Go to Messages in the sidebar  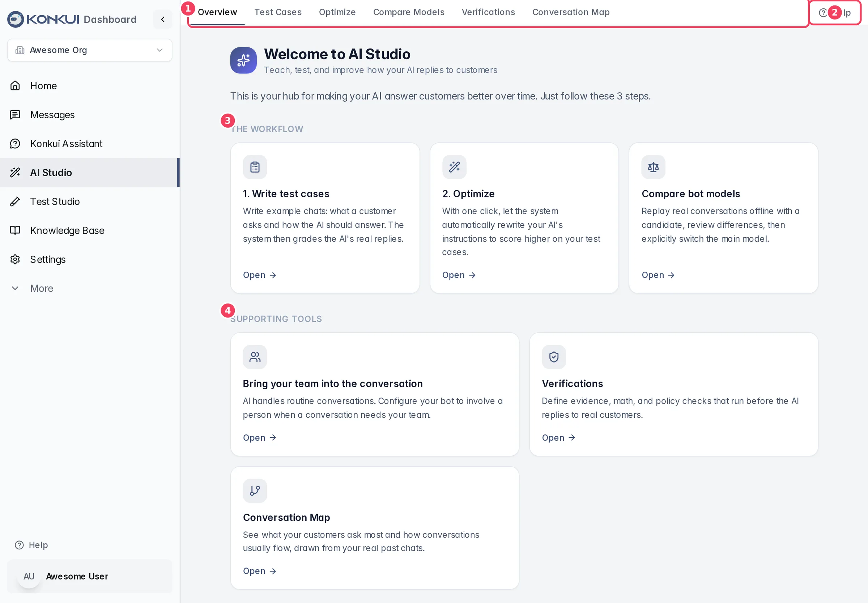(90, 114)
